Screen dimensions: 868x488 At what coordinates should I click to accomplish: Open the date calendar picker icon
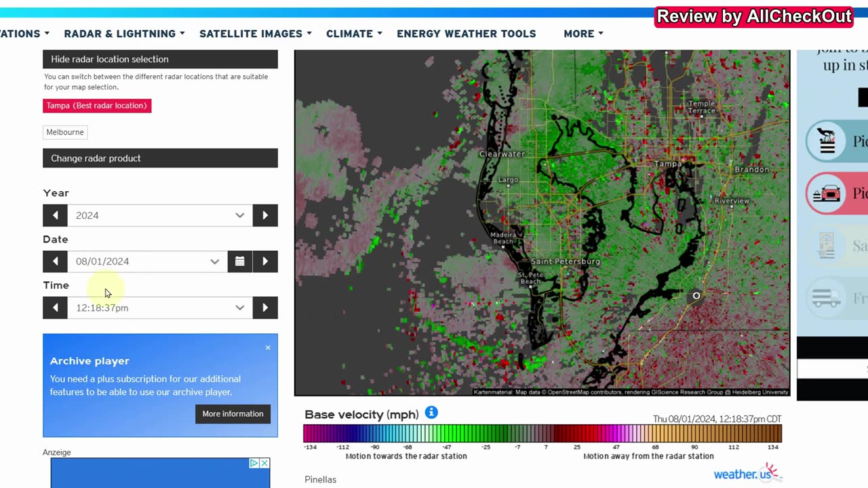239,261
